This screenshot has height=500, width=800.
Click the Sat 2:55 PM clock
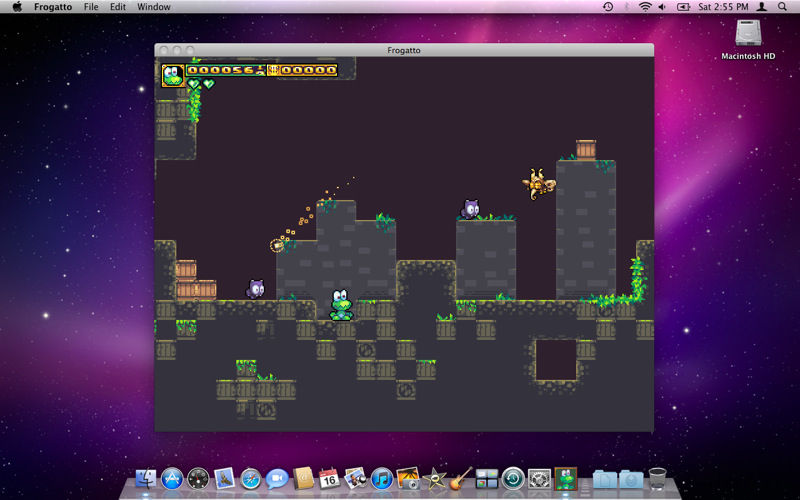click(x=723, y=7)
